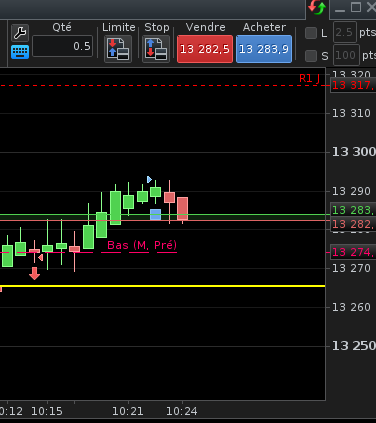Click the blue keyboard shortcut icon
The height and width of the screenshot is (423, 376).
click(x=20, y=52)
